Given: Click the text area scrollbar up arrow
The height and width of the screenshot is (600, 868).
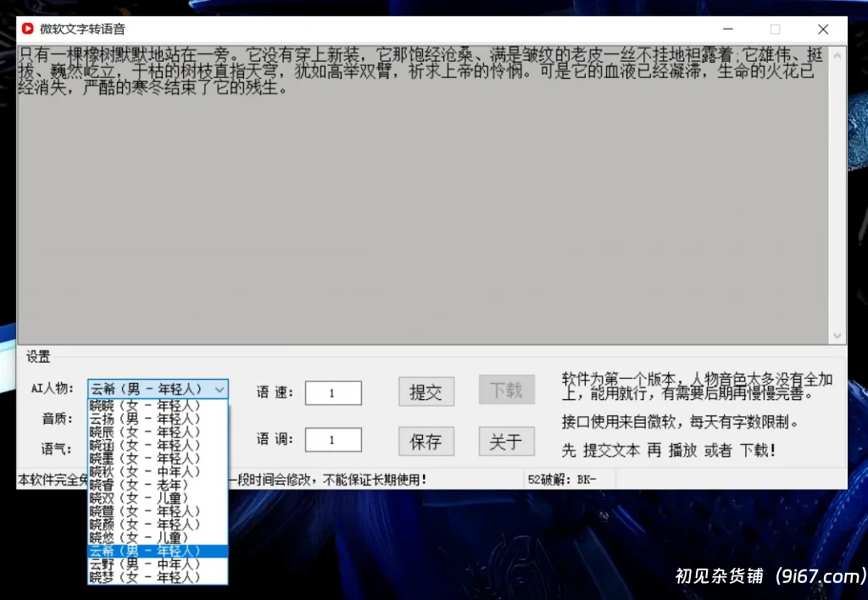Looking at the screenshot, I should (x=837, y=55).
